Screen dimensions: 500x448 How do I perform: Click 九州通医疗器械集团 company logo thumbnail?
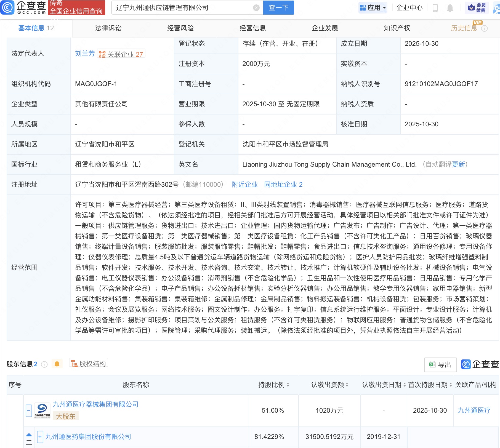click(42, 410)
